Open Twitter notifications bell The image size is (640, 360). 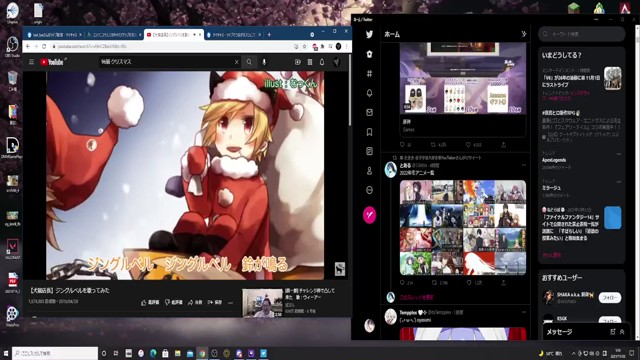[369, 93]
